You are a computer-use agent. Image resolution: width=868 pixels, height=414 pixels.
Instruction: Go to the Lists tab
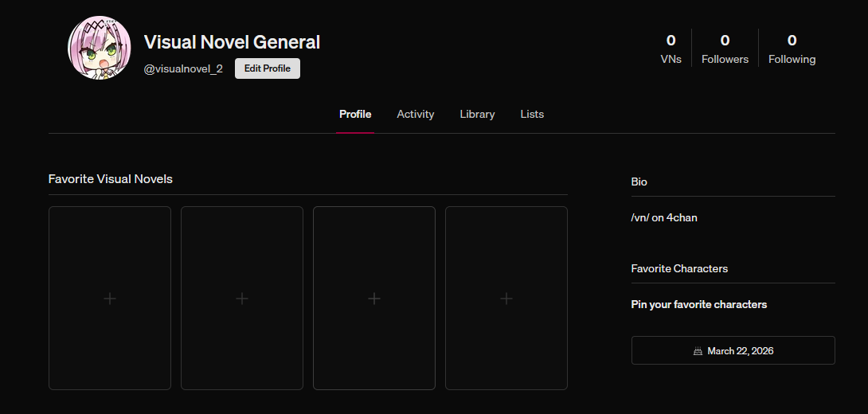coord(532,114)
